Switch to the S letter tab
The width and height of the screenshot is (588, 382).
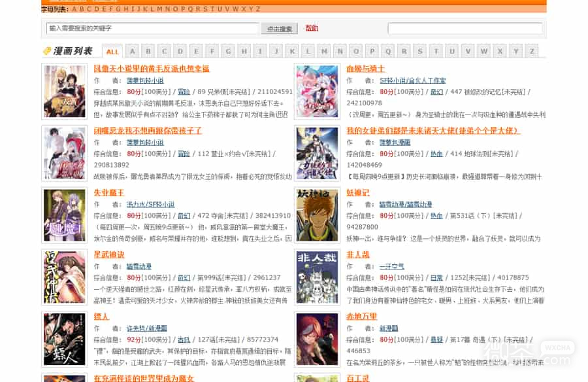(x=420, y=51)
